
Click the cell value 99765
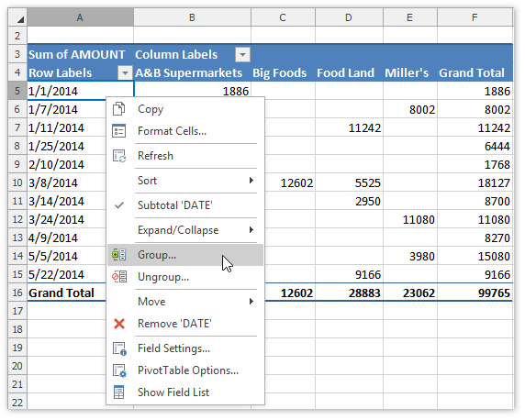coord(475,293)
